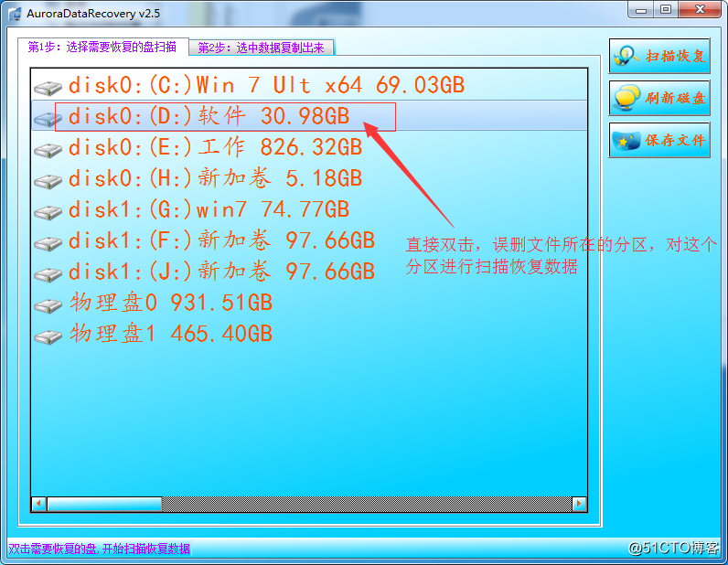Click the drive icon beside 物理盘1 row
The height and width of the screenshot is (565, 728).
coord(48,336)
